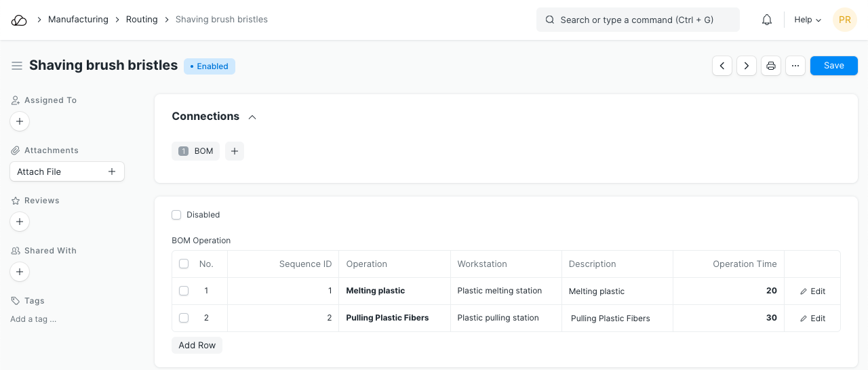Open the Help dropdown
The image size is (868, 370).
(807, 20)
